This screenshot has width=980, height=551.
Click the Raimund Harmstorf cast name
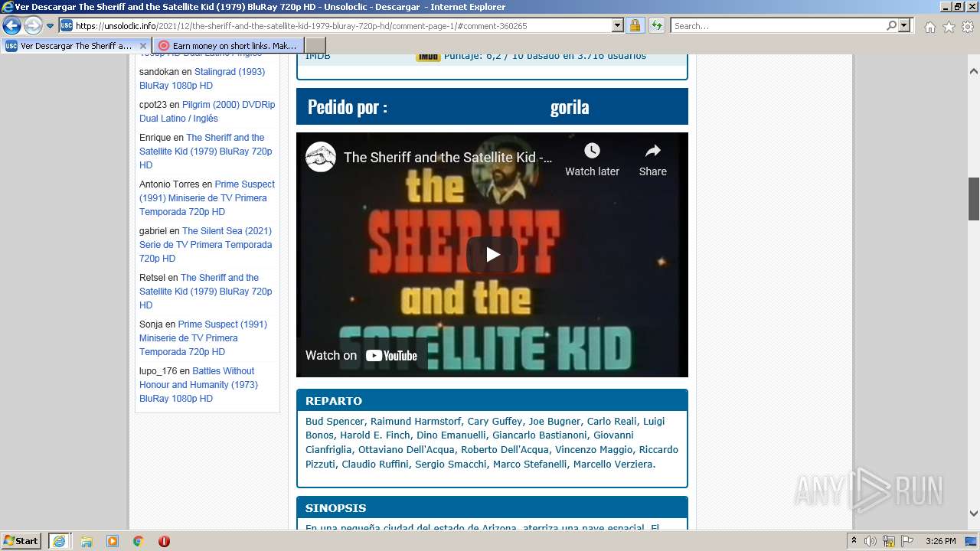[x=416, y=422]
